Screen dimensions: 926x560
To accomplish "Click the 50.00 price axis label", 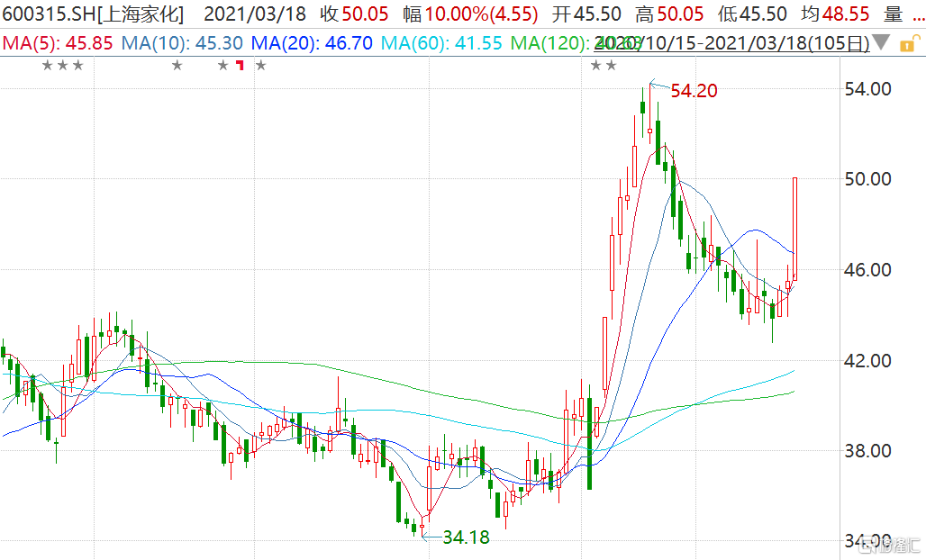I will pyautogui.click(x=867, y=179).
